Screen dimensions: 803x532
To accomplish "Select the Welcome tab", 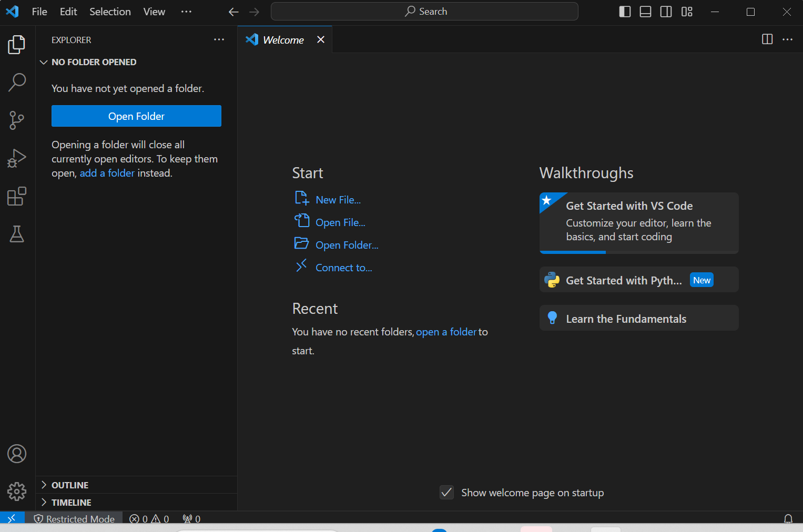I will (x=284, y=39).
